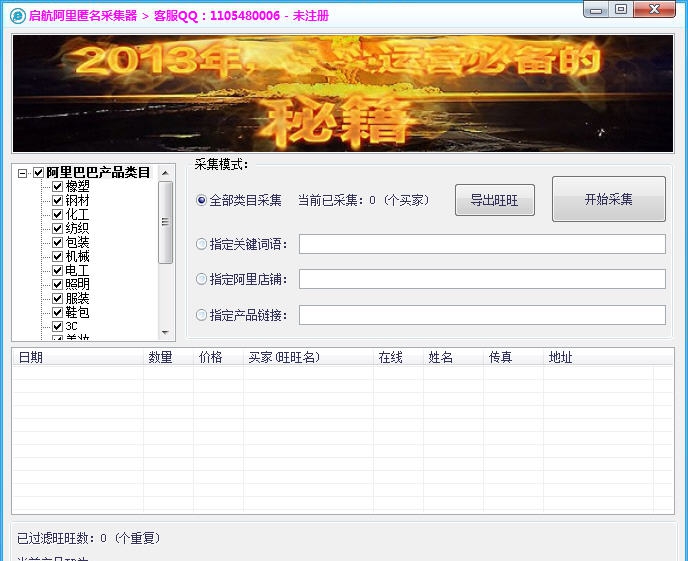
Task: Uncheck the 钢材 category checkbox
Action: [x=57, y=200]
